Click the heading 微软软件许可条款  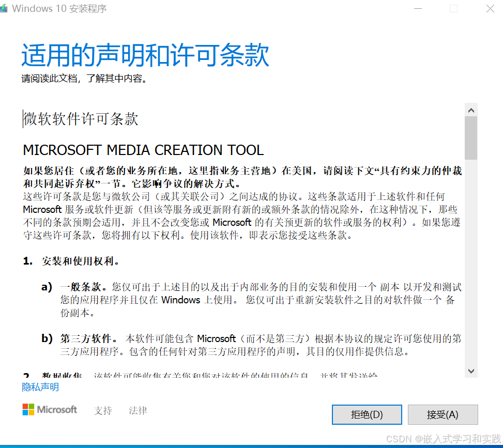coord(81,119)
